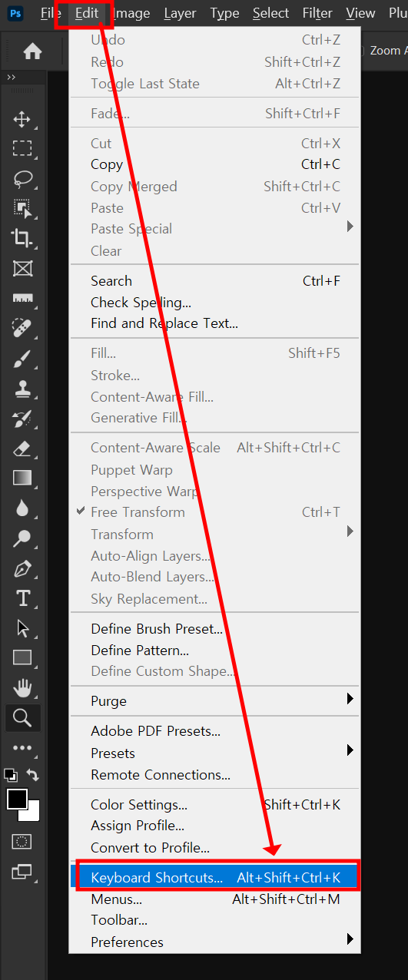Choose Search in Edit menu

215,281
